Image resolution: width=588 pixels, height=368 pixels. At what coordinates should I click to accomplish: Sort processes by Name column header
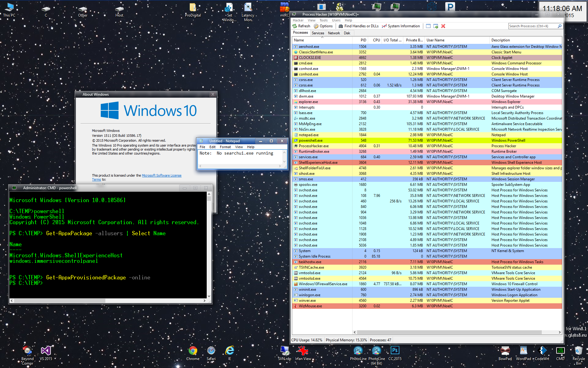(322, 40)
